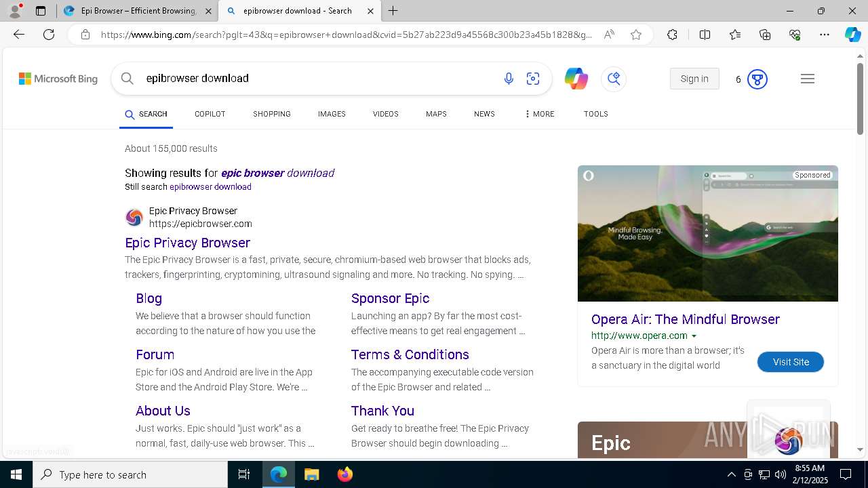The width and height of the screenshot is (868, 488).
Task: Open File Explorer from the taskbar
Action: point(311,474)
